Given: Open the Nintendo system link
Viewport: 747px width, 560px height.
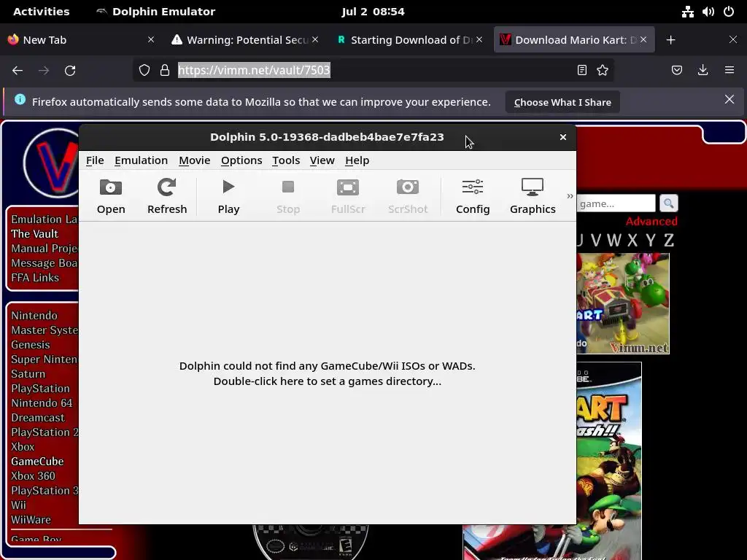Looking at the screenshot, I should pos(34,316).
